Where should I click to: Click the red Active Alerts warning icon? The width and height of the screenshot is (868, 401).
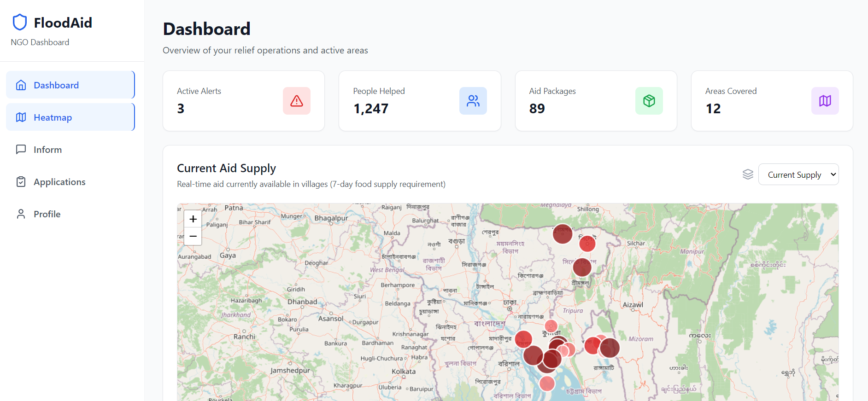coord(297,101)
